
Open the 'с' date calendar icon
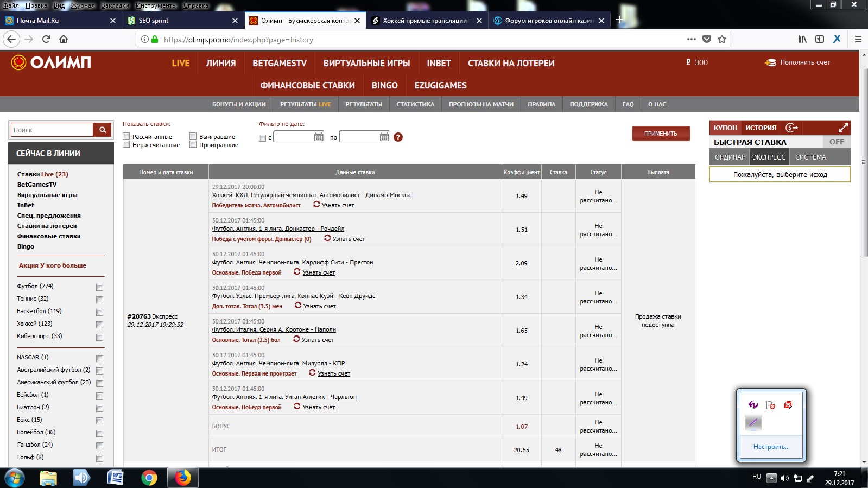[319, 137]
